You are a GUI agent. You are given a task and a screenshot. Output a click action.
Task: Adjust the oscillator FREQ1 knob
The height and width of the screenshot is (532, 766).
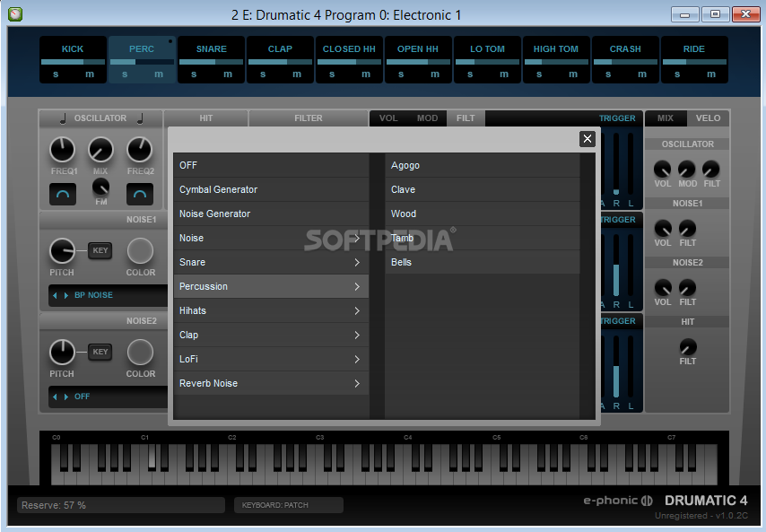coord(63,150)
